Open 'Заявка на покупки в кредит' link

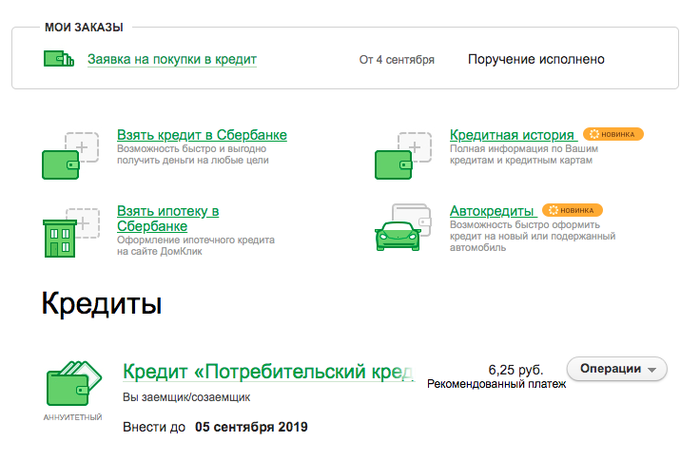[x=172, y=59]
